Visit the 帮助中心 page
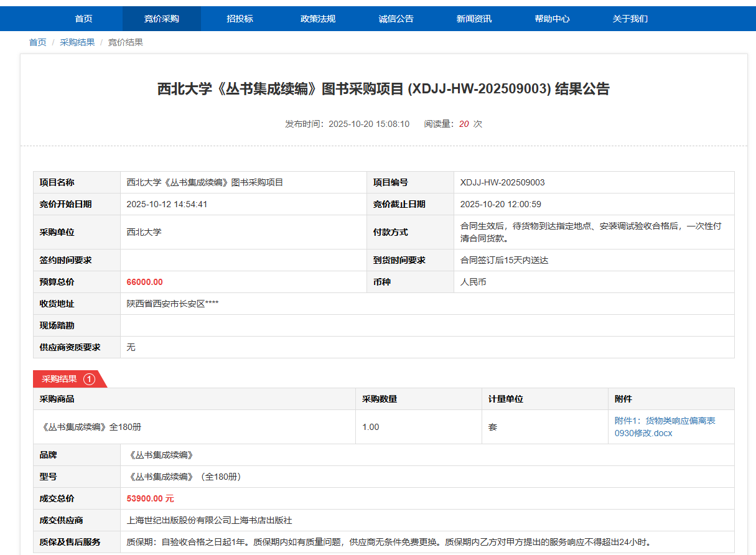 pyautogui.click(x=552, y=19)
